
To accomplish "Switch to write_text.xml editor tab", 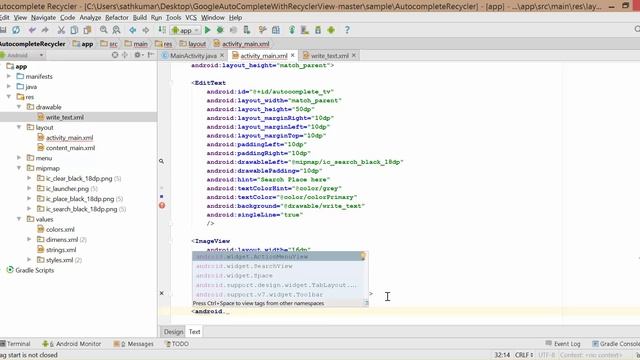I will tap(329, 56).
